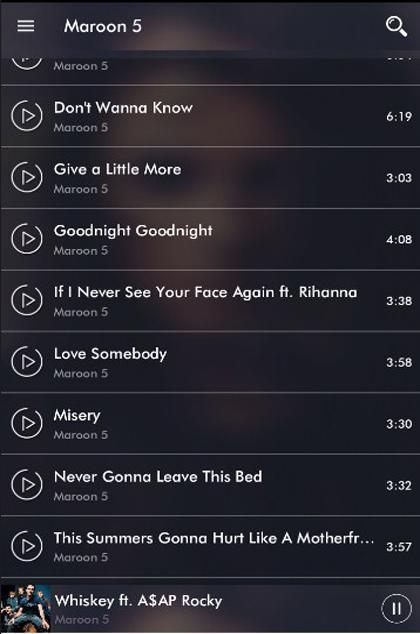The height and width of the screenshot is (634, 420).
Task: Play the partially hidden top track
Action: 27,61
